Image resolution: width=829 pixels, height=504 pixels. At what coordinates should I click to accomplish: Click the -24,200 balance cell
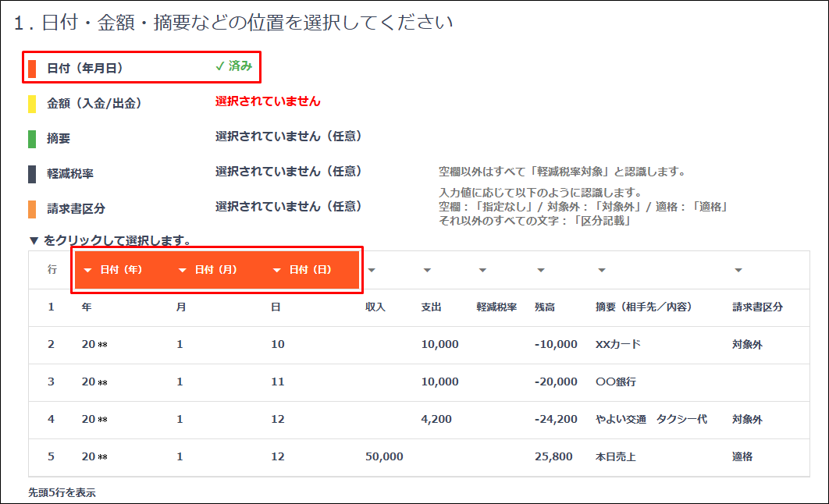tap(556, 420)
